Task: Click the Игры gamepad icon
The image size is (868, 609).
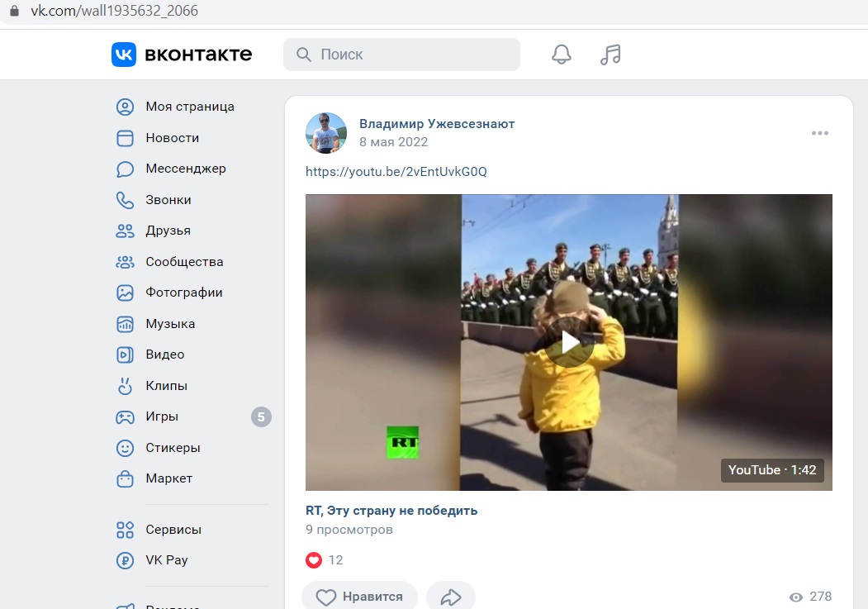Action: [125, 417]
